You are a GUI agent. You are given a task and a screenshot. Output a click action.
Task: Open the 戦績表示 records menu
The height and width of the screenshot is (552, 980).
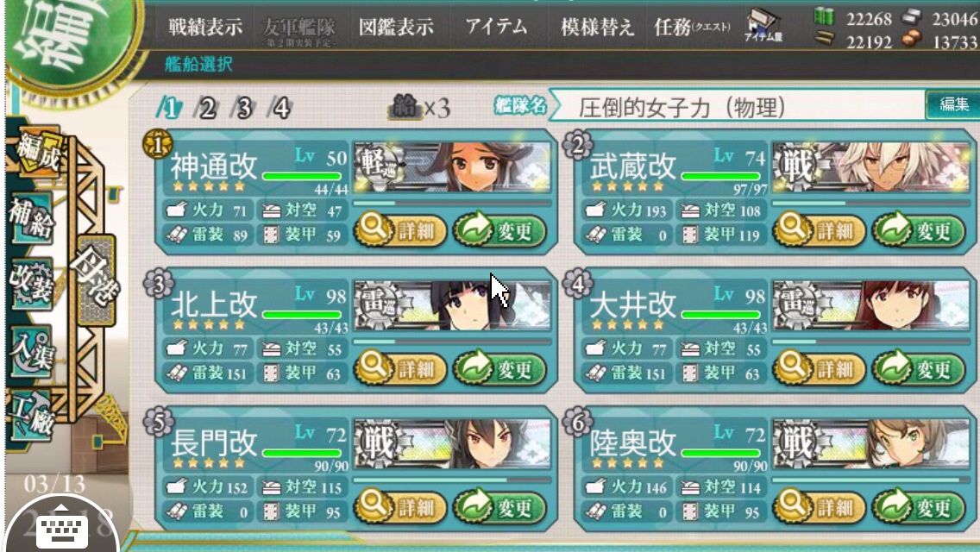pyautogui.click(x=204, y=27)
